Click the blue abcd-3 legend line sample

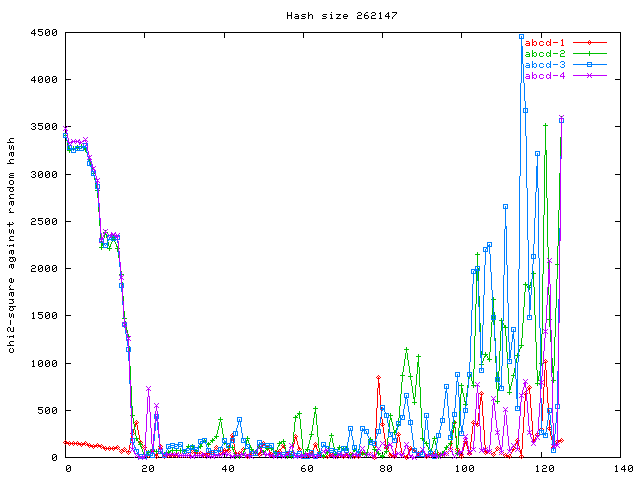pos(590,64)
